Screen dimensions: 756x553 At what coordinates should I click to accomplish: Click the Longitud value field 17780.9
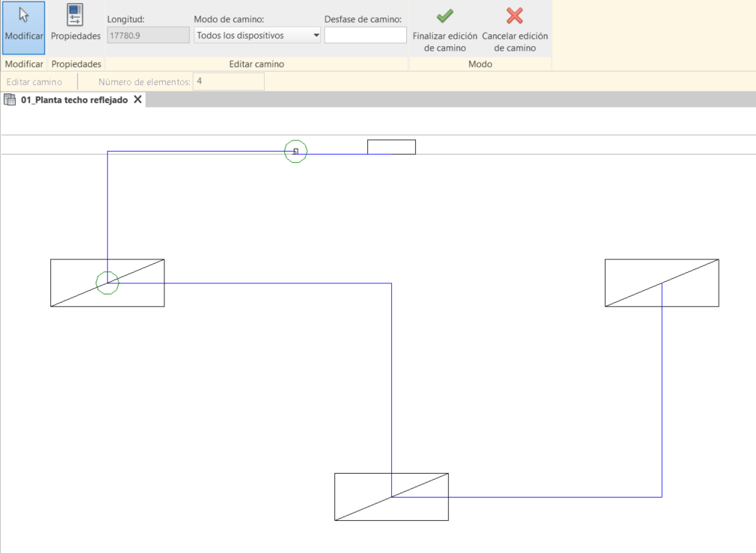148,35
